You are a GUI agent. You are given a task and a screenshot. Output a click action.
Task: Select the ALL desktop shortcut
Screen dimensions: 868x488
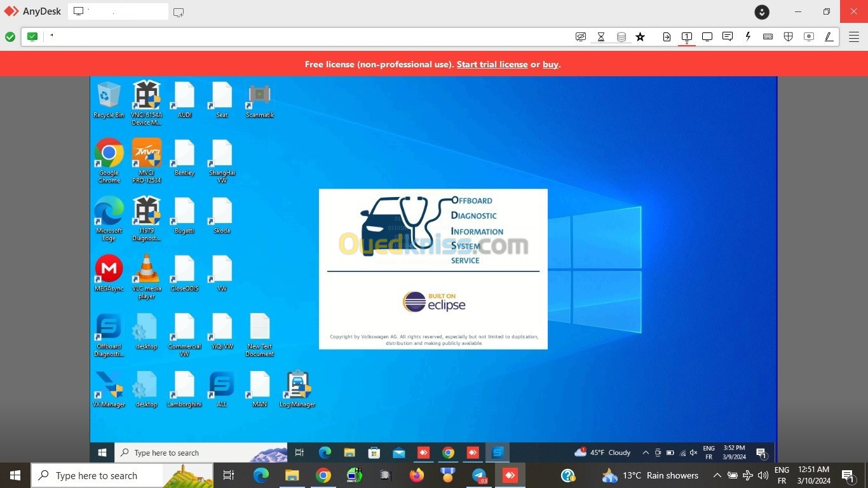(222, 389)
